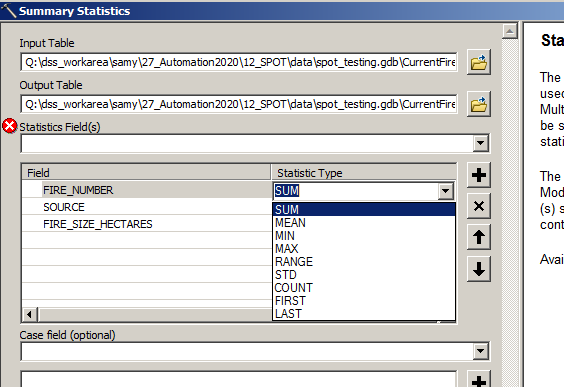Choose MAX from the statistic list
The width and height of the screenshot is (564, 387).
(x=364, y=249)
